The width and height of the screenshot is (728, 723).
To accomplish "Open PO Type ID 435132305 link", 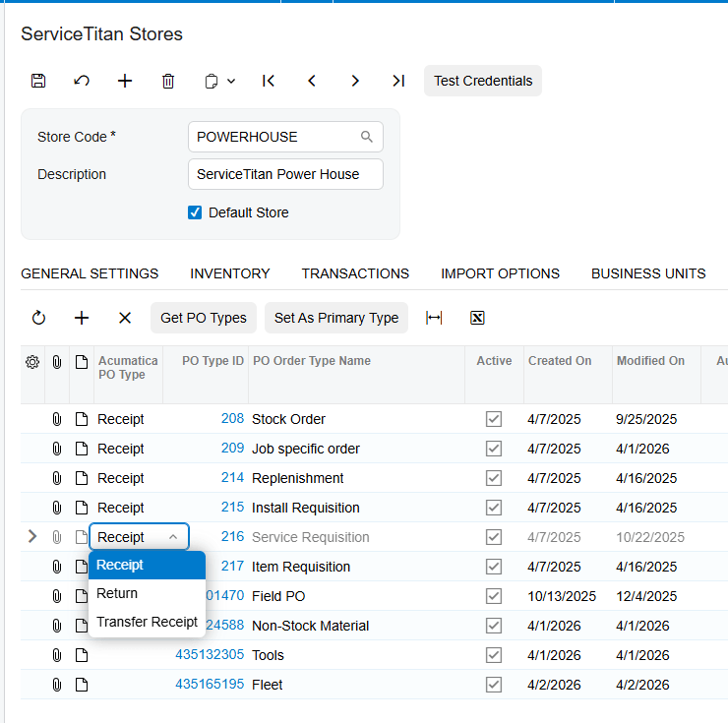I will [x=210, y=654].
